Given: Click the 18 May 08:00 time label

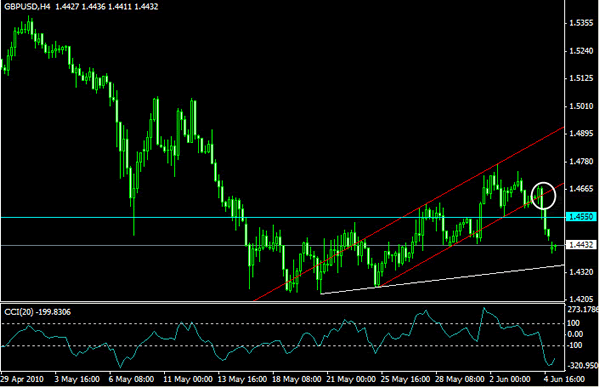Looking at the screenshot, I should coord(297,379).
